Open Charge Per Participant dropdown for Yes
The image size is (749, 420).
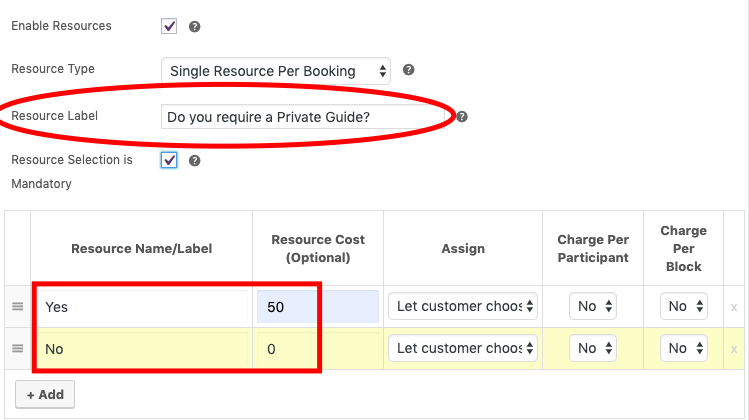pos(593,306)
